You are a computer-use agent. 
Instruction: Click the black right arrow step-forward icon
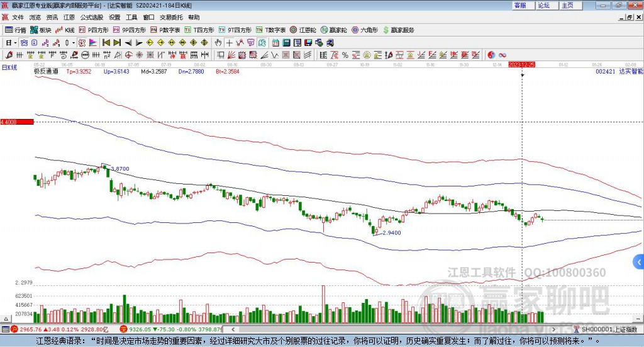pyautogui.click(x=139, y=43)
